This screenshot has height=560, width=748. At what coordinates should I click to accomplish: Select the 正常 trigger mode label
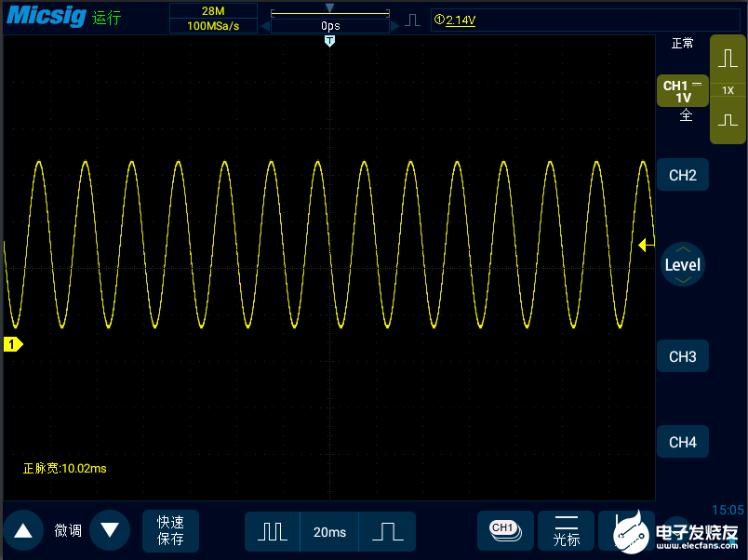tap(682, 44)
